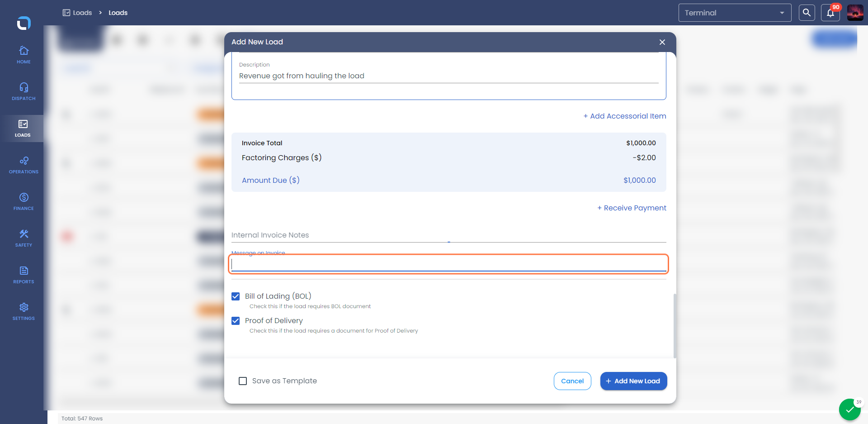Expand the Terminal dropdown
Screen dimensions: 868x424
pyautogui.click(x=735, y=13)
